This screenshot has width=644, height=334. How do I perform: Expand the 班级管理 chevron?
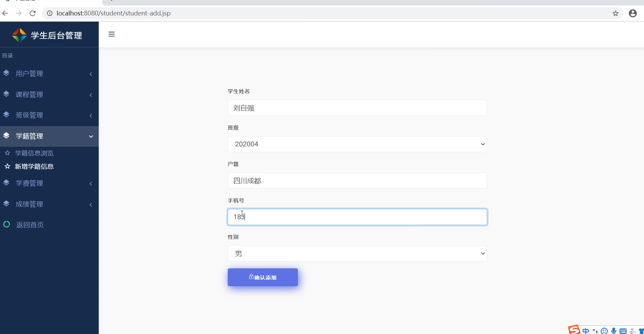91,115
